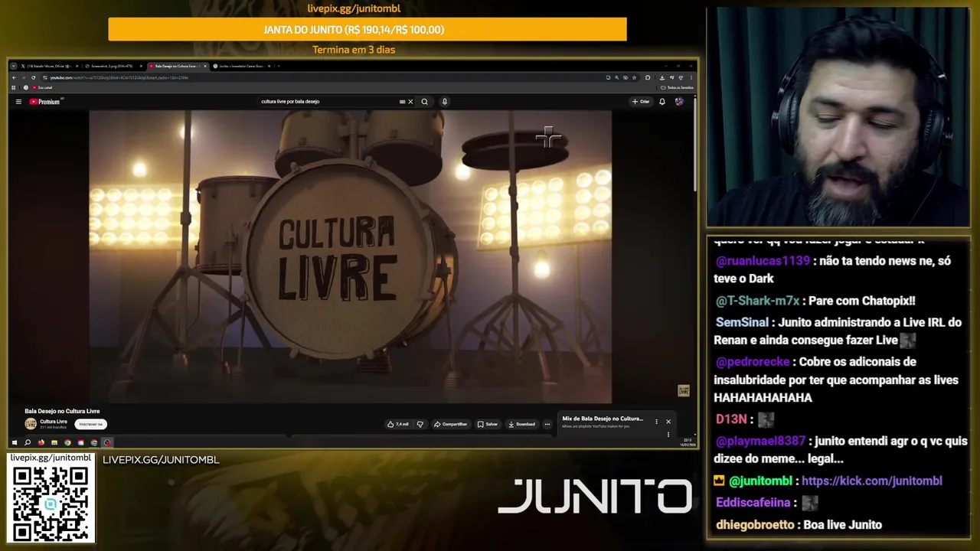
Task: Click the Criar create button
Action: 641,101
